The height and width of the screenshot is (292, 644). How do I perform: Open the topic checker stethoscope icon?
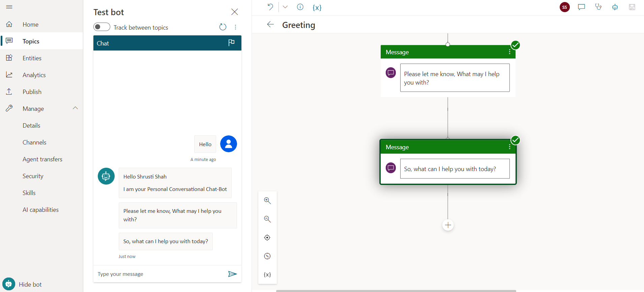point(598,7)
